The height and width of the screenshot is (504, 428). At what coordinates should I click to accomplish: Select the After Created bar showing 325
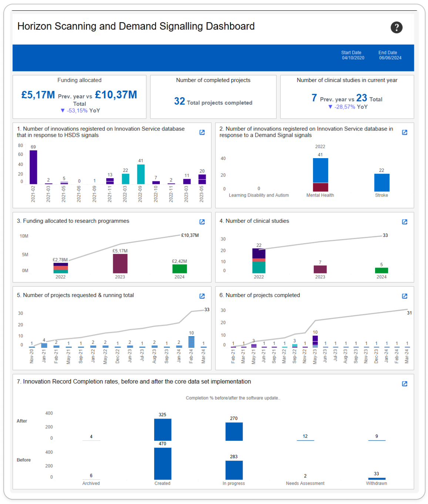[162, 429]
